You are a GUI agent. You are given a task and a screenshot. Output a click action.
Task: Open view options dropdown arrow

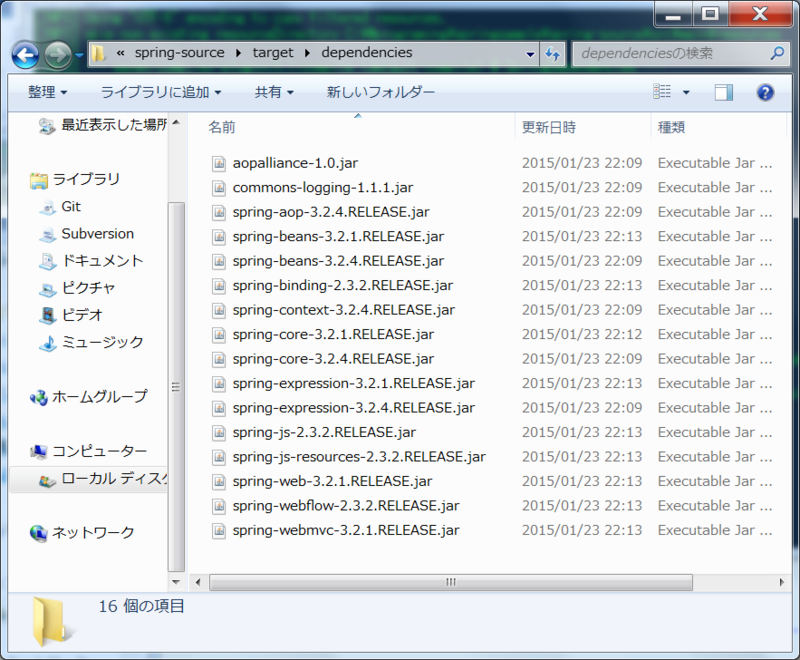[686, 92]
